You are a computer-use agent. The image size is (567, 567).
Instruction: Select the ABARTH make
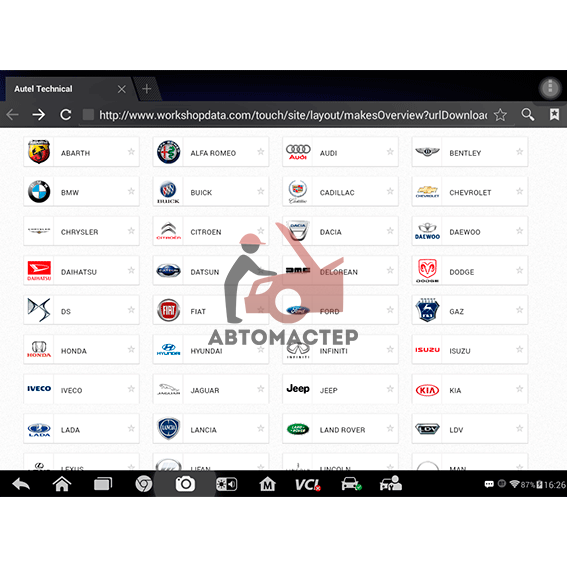(81, 152)
